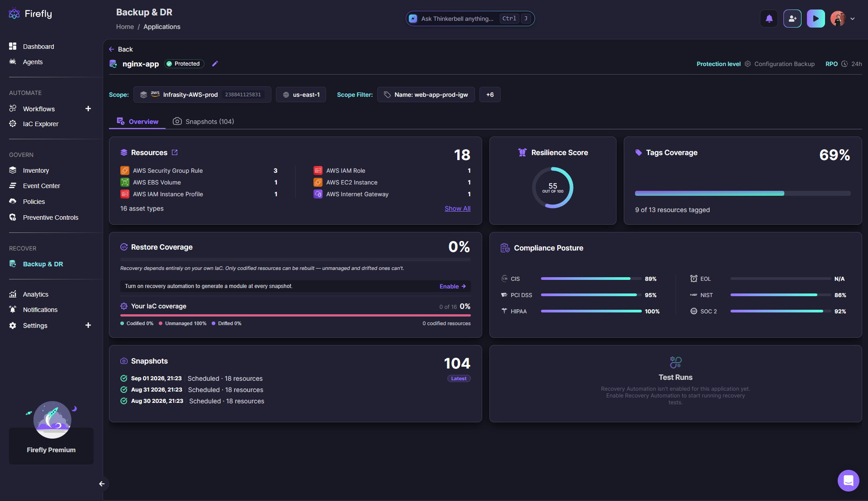Viewport: 868px width, 501px height.
Task: Add a new workflow with plus icon
Action: [x=88, y=109]
